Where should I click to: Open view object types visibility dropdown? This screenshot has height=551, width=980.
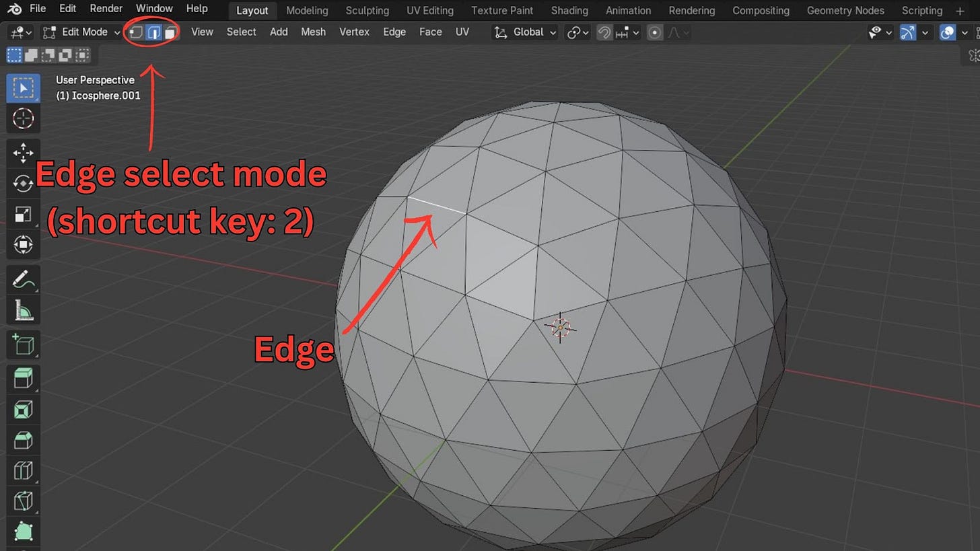(880, 32)
